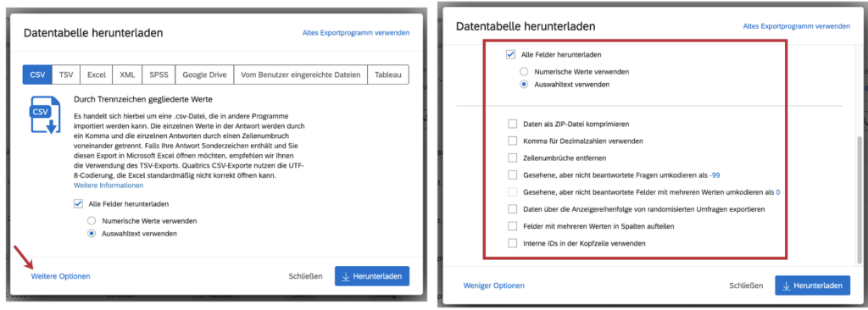
Task: Click the 0 recode value link
Action: [x=778, y=192]
